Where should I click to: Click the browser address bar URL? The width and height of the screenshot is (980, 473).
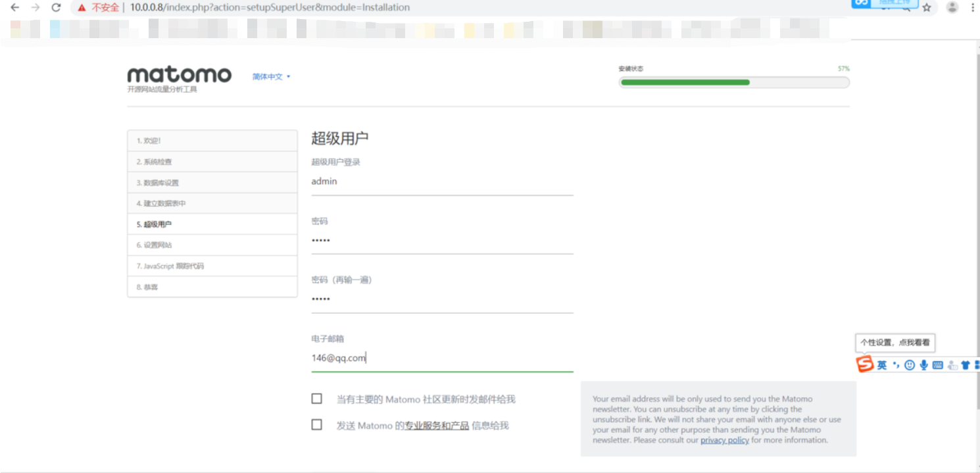270,8
